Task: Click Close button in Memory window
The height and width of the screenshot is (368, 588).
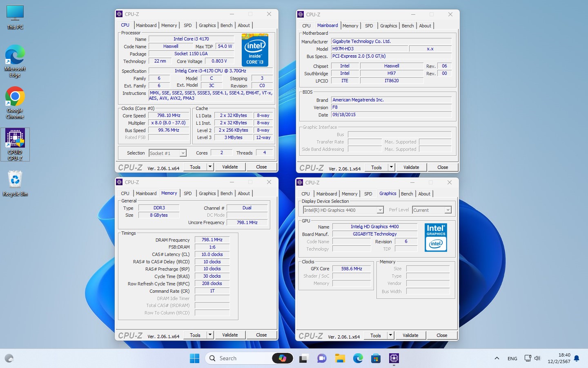Action: tap(261, 335)
